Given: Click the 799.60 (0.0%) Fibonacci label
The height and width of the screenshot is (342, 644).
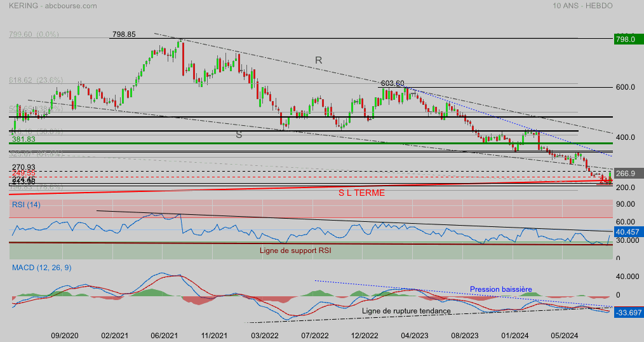Looking at the screenshot, I should pyautogui.click(x=34, y=34).
